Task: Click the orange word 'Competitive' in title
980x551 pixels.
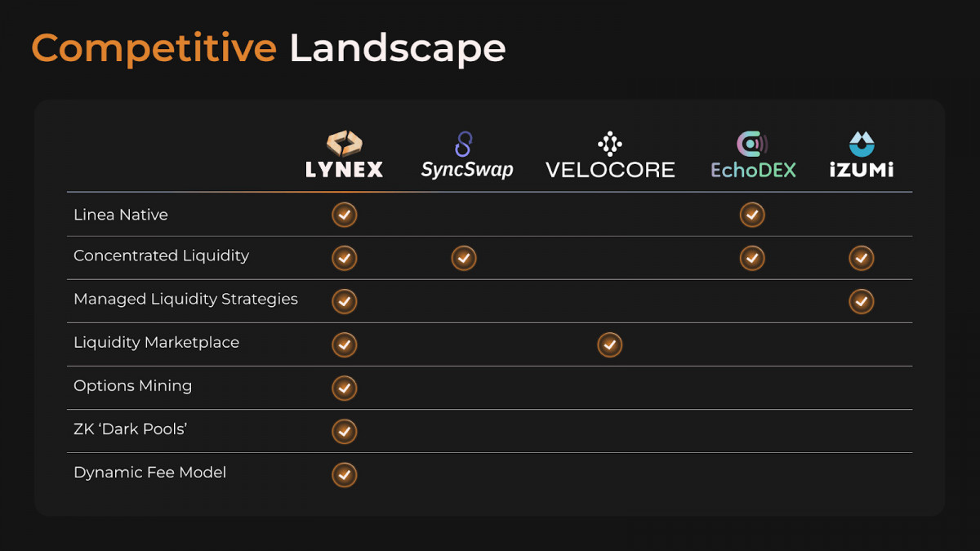Action: [x=154, y=49]
